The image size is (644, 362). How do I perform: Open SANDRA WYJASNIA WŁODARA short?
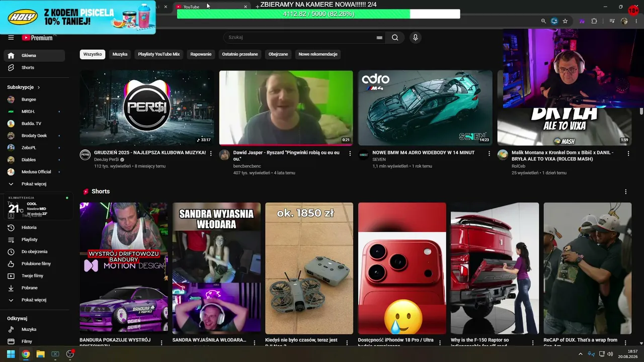click(x=216, y=268)
